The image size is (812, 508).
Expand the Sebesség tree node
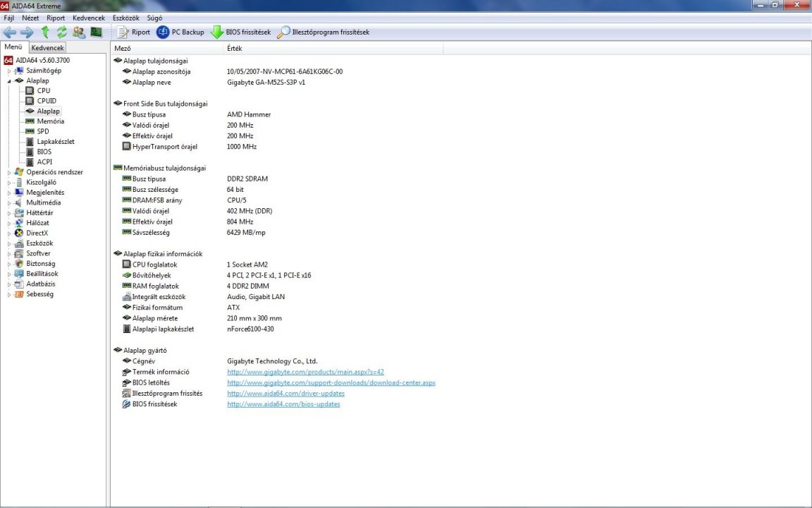tap(8, 294)
